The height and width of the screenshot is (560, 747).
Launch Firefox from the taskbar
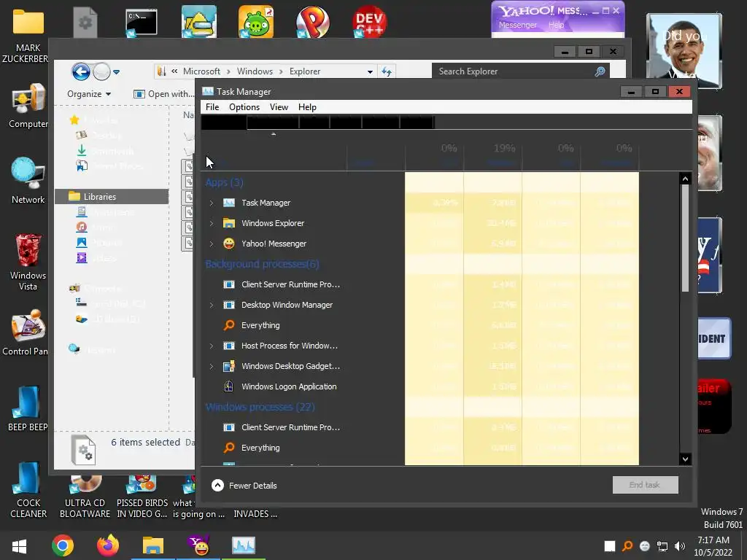coord(108,545)
